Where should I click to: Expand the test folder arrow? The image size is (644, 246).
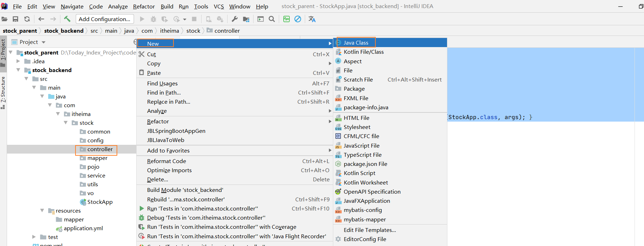34,237
